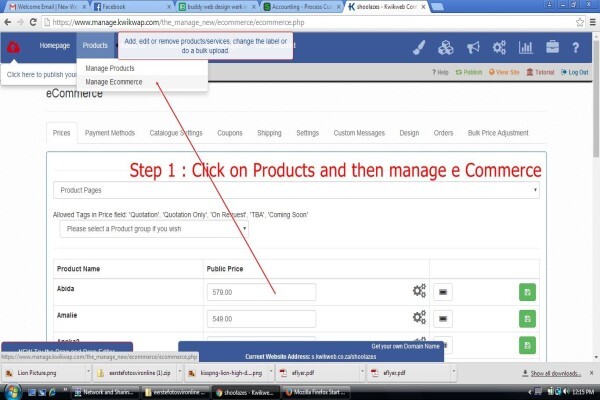Open second eflyer.pdf download options arrow
Screen dimensions: 600x400
coord(453,372)
